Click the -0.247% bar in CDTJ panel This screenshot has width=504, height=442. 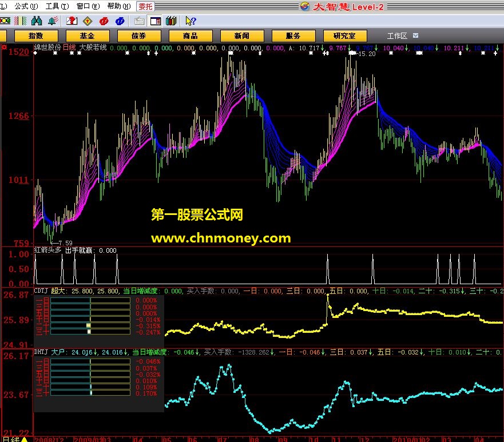(x=90, y=332)
